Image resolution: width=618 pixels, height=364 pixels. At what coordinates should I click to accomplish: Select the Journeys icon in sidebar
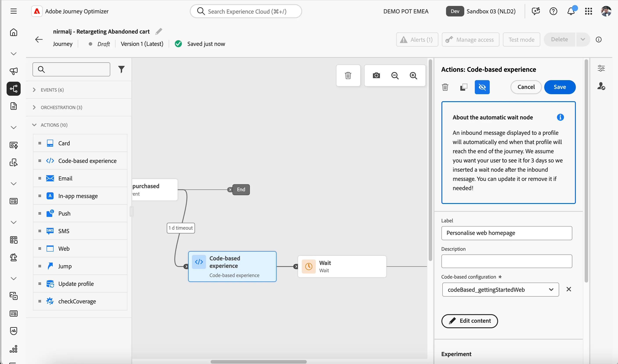tap(13, 88)
